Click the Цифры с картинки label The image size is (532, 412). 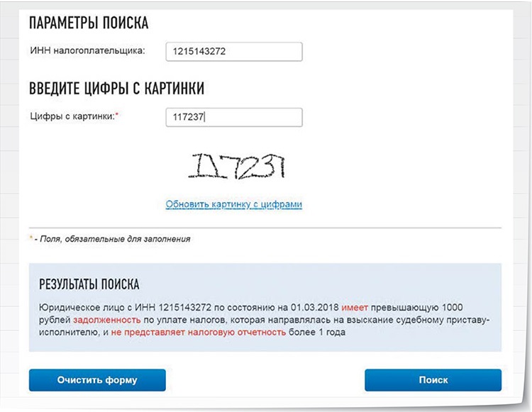click(x=72, y=116)
